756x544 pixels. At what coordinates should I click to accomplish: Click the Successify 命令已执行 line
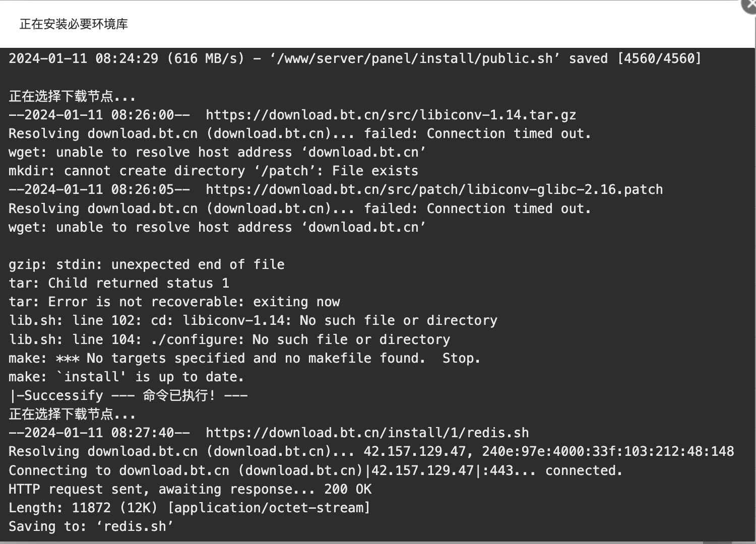128,396
